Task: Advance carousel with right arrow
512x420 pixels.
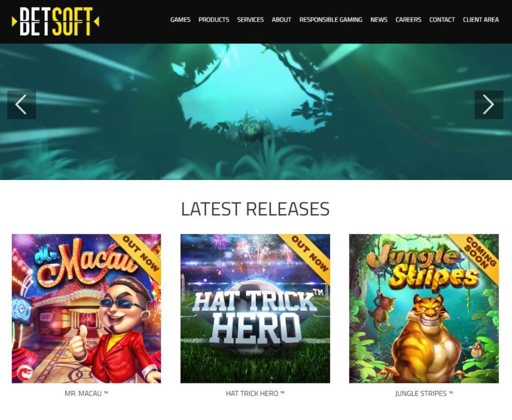Action: click(488, 104)
